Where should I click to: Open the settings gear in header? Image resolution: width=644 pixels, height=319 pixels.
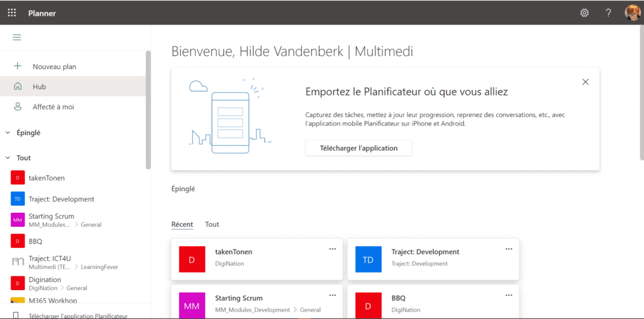584,13
